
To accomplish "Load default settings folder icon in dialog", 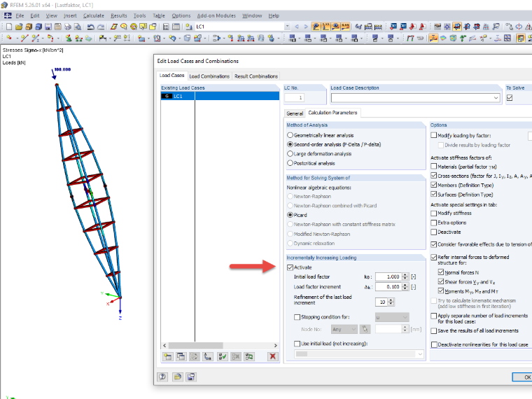I will pos(177,377).
